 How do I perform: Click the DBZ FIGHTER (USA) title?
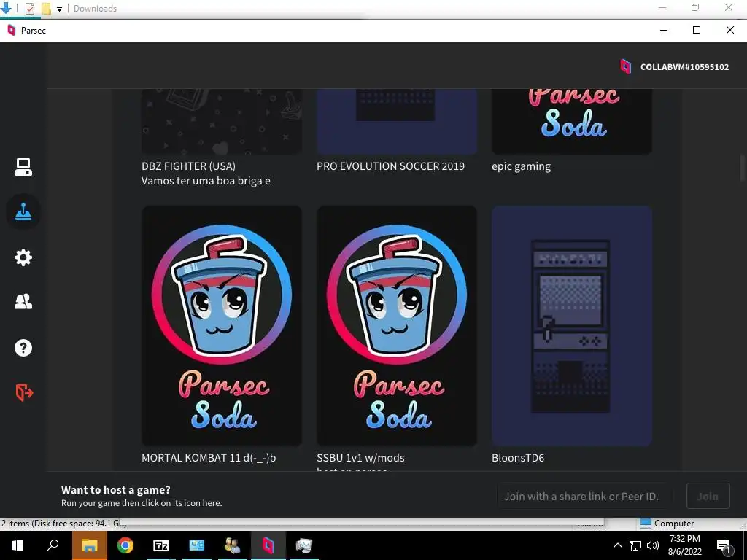point(189,166)
